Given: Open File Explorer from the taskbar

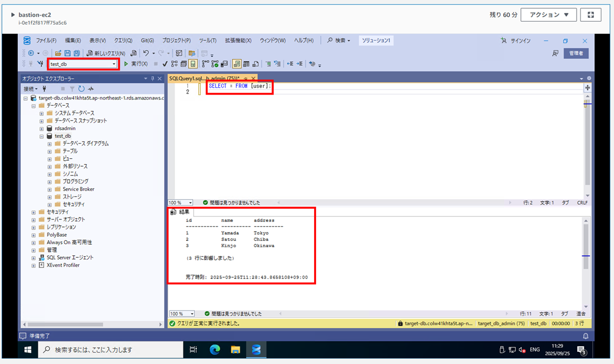Looking at the screenshot, I should tap(235, 349).
